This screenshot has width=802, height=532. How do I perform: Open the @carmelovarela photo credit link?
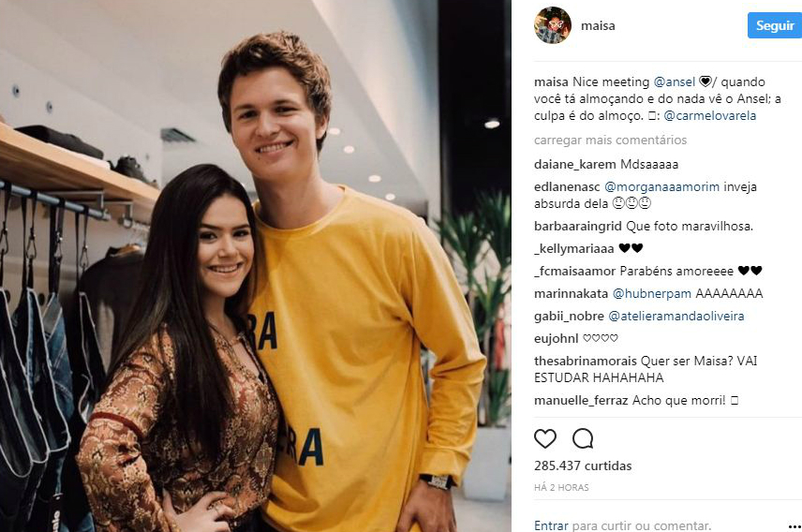click(710, 115)
